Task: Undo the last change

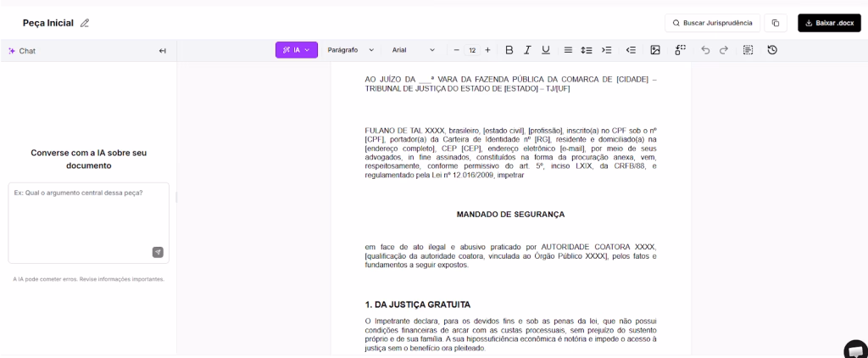Action: 705,50
